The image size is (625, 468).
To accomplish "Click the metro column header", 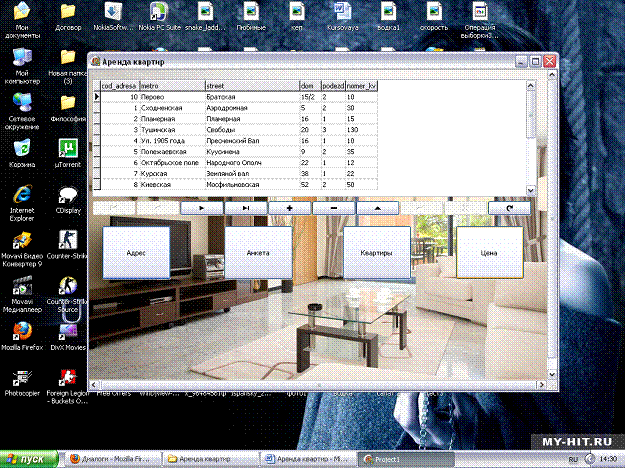I will click(171, 87).
